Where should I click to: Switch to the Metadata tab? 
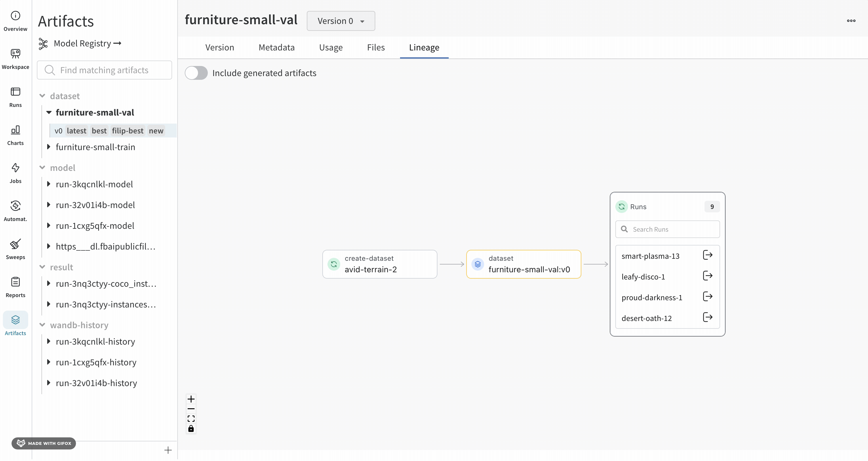(276, 48)
